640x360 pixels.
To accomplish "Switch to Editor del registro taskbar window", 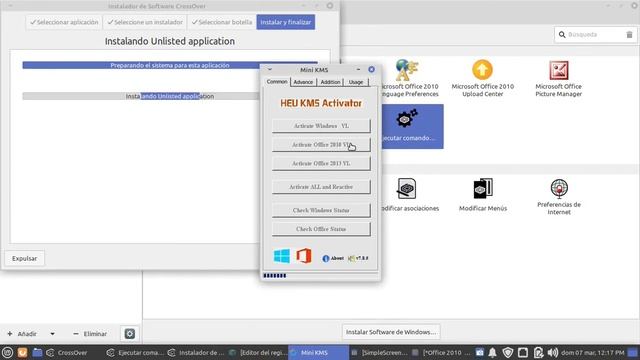I will (x=257, y=353).
